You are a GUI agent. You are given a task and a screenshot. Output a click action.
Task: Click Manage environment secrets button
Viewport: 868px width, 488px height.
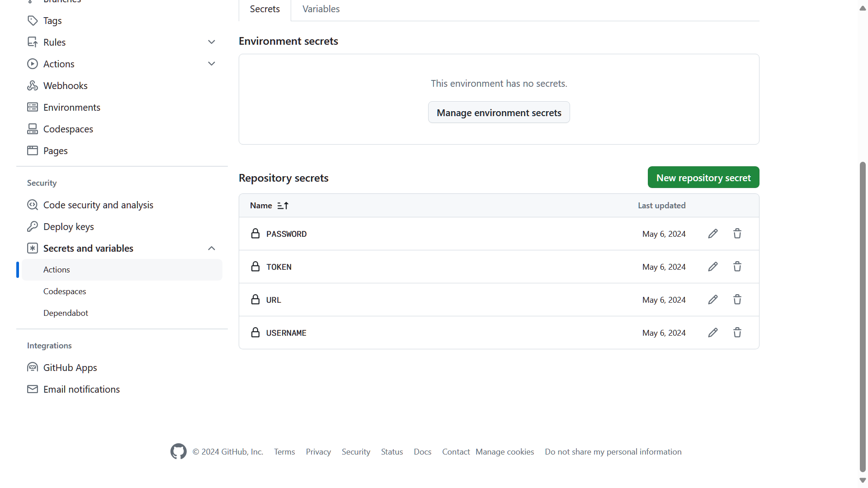click(x=499, y=113)
